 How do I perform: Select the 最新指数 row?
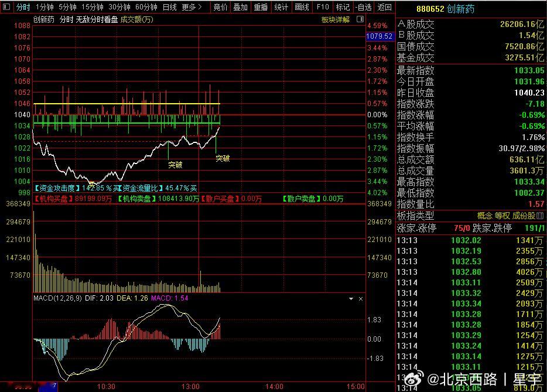click(471, 70)
